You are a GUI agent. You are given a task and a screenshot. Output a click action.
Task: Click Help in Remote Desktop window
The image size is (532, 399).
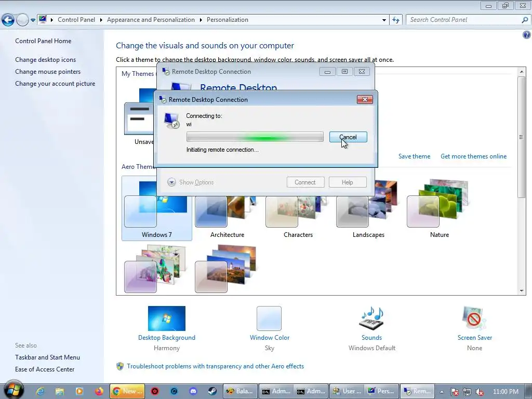tap(348, 182)
